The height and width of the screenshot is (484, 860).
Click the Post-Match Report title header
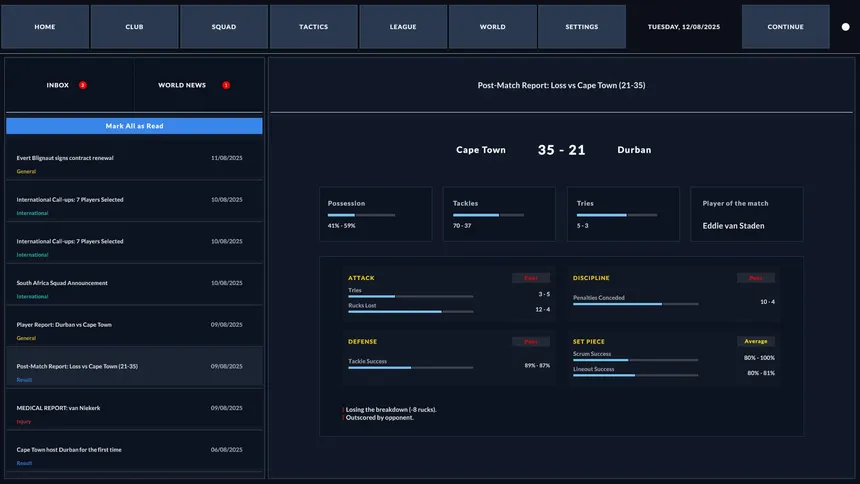[x=561, y=85]
